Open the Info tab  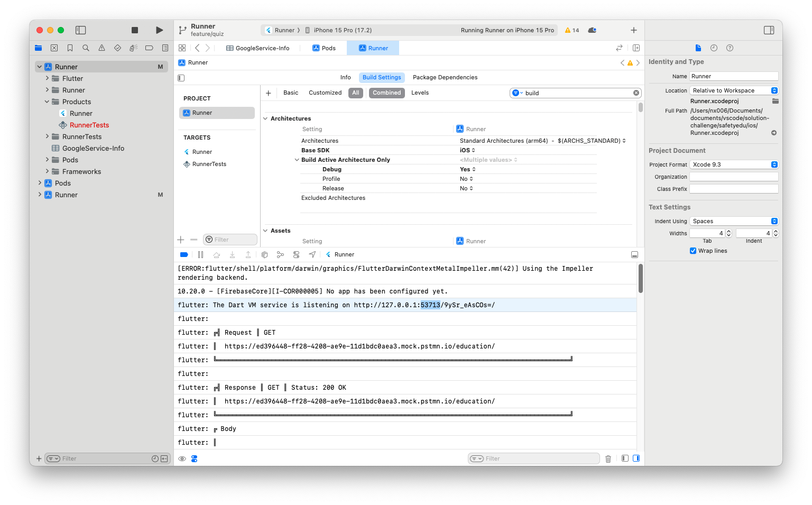(345, 77)
